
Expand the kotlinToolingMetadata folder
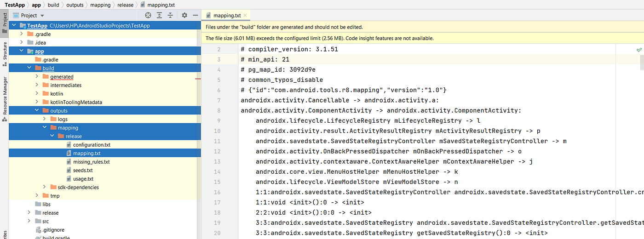(37, 102)
